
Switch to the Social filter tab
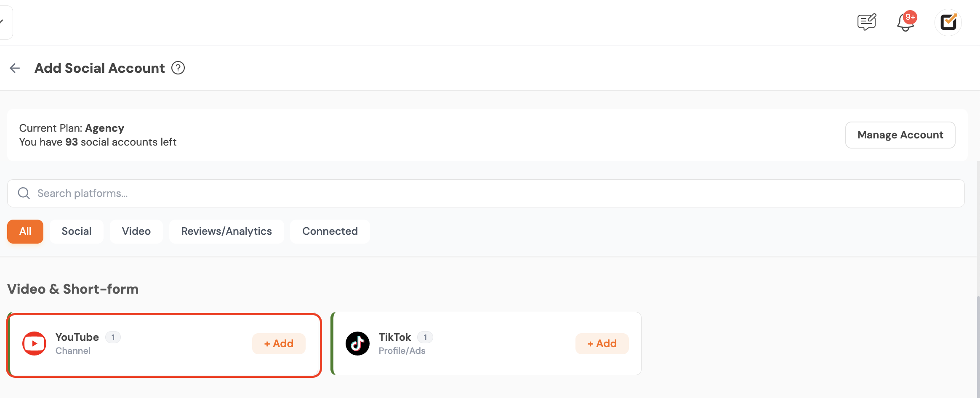point(77,231)
